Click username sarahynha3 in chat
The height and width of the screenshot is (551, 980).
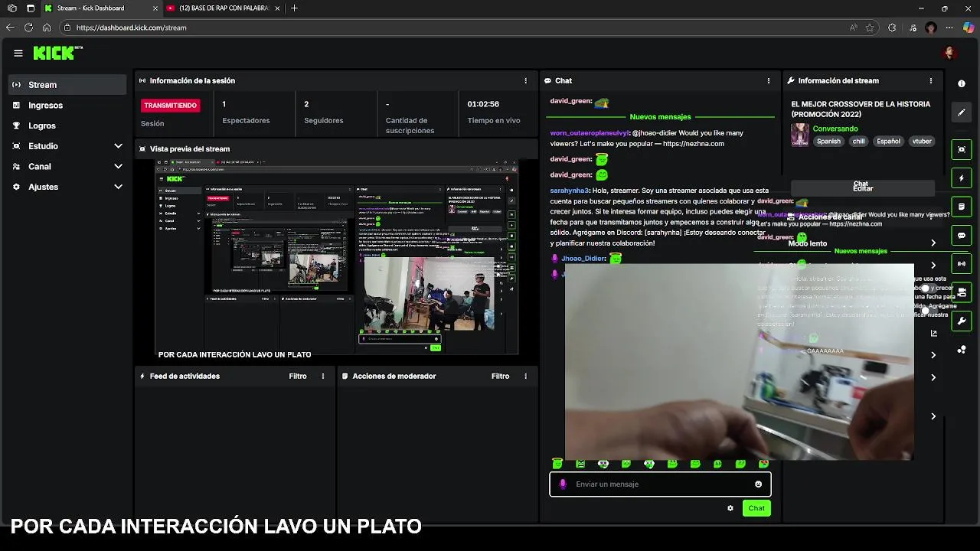coord(570,191)
